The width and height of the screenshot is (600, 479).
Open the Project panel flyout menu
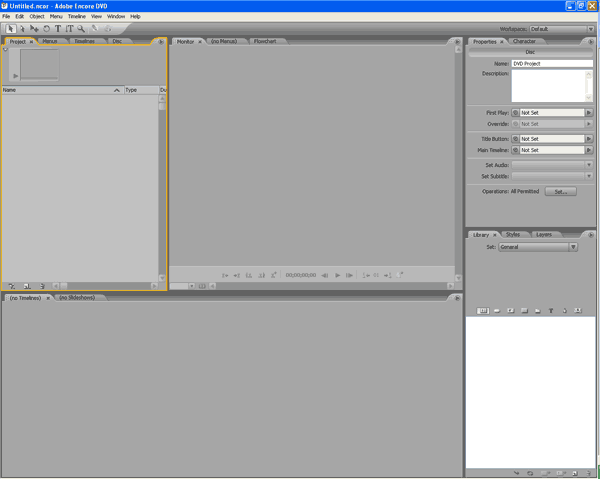[161, 42]
